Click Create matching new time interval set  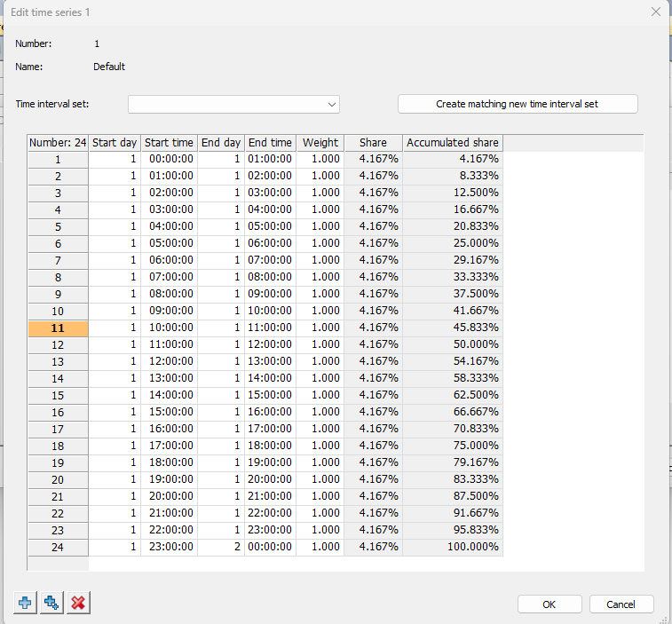click(x=518, y=104)
